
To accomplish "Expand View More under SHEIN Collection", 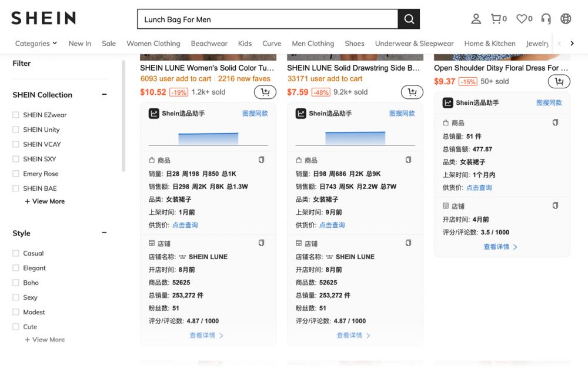I will 45,201.
